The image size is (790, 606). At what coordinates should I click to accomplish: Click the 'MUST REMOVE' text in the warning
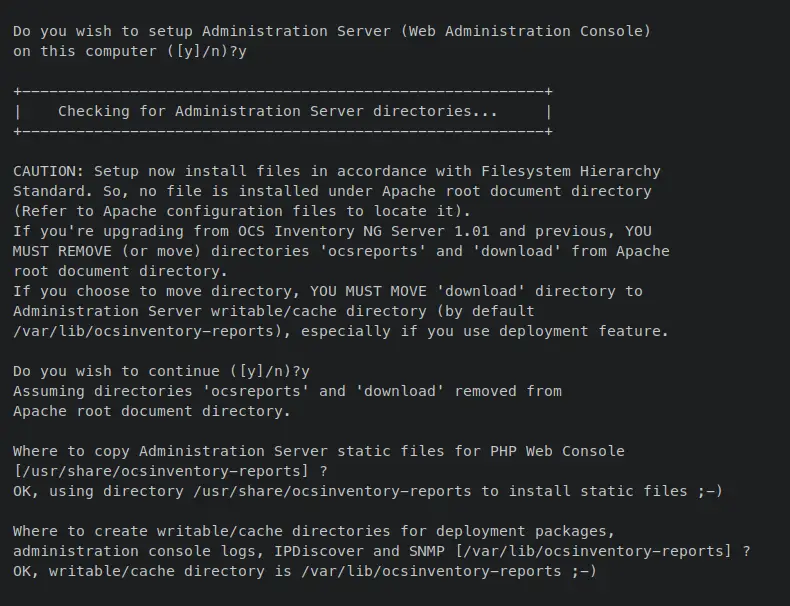click(x=62, y=251)
